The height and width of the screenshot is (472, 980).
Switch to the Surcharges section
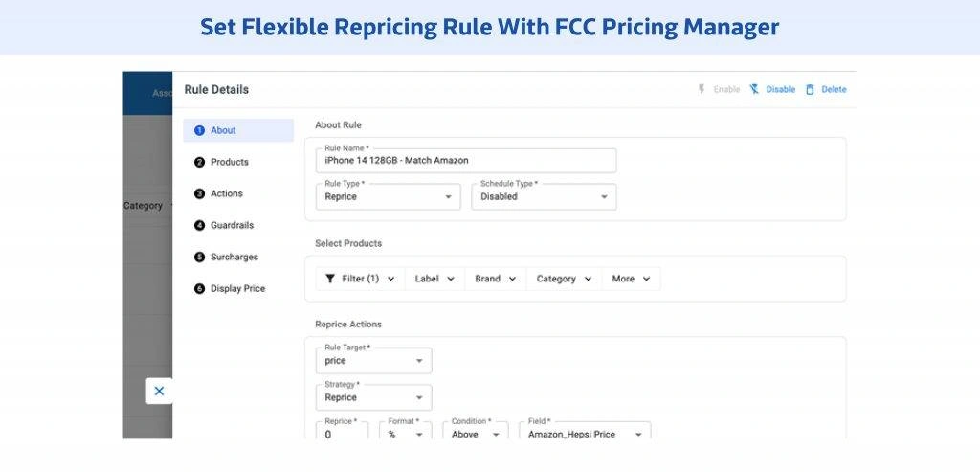(234, 257)
